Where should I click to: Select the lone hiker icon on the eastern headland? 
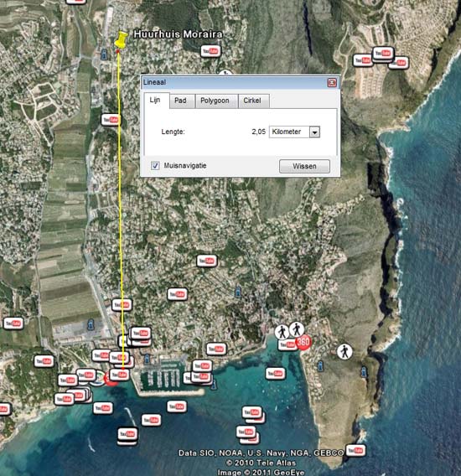coord(344,352)
